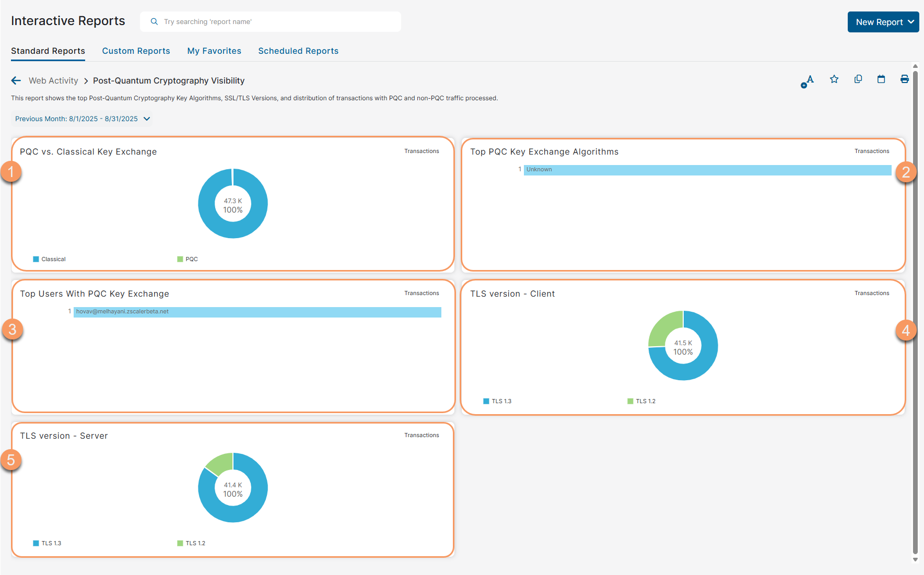Click the scrollbar down arrow
924x575 pixels.
pyautogui.click(x=915, y=559)
